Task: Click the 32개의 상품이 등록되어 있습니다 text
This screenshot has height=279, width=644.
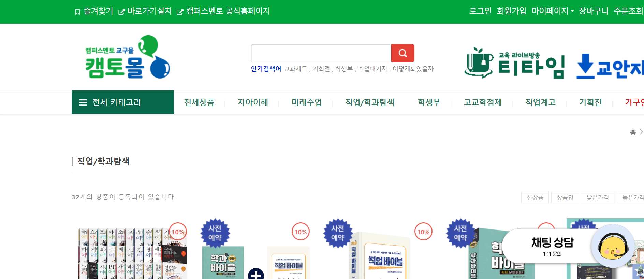Action: coord(124,197)
